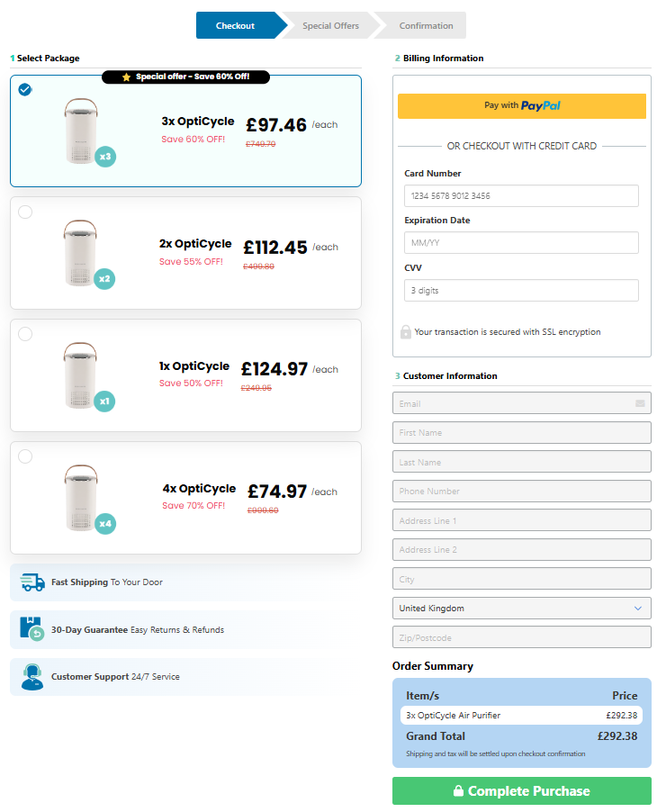The image size is (666, 812).
Task: Click the blue checkmark on selected package
Action: (x=24, y=90)
